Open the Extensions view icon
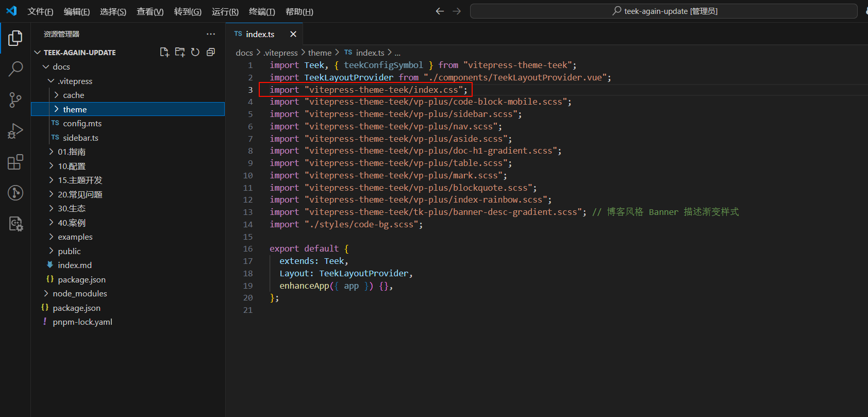Viewport: 868px width, 417px height. point(15,162)
